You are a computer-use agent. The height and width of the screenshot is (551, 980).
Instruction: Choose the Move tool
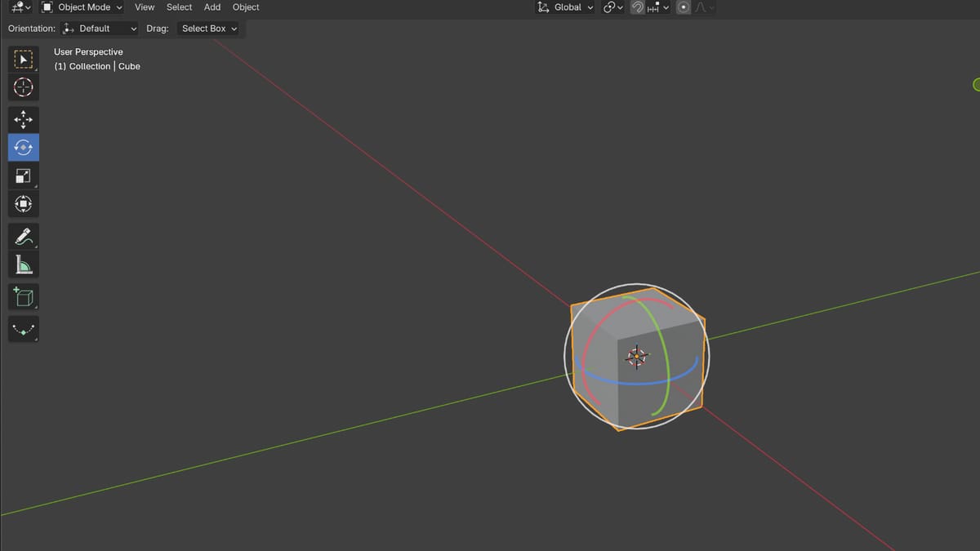point(24,120)
